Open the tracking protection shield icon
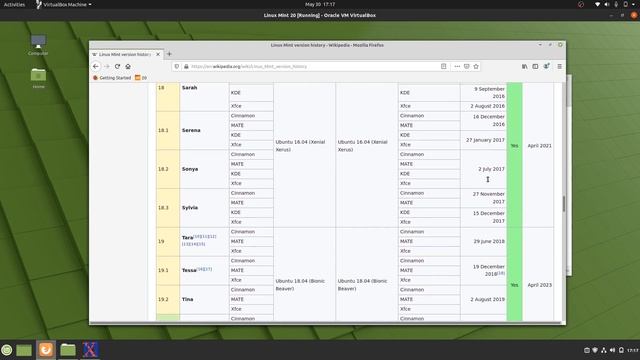 pyautogui.click(x=177, y=66)
